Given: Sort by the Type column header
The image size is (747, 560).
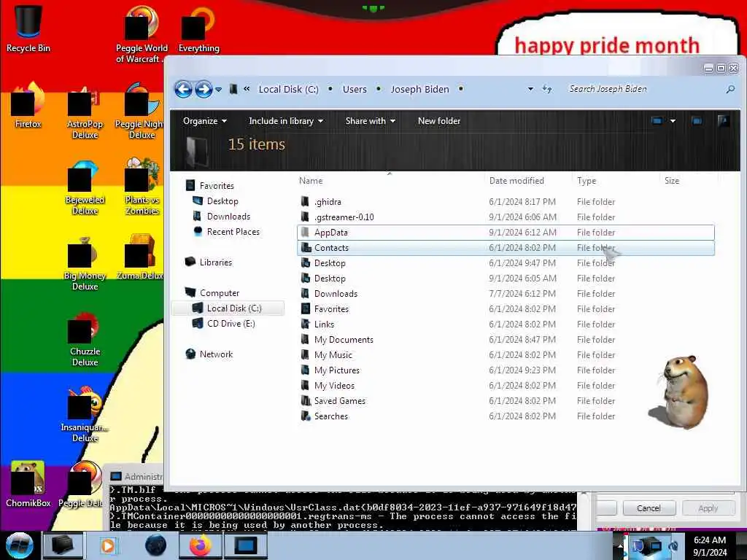Looking at the screenshot, I should (x=587, y=181).
